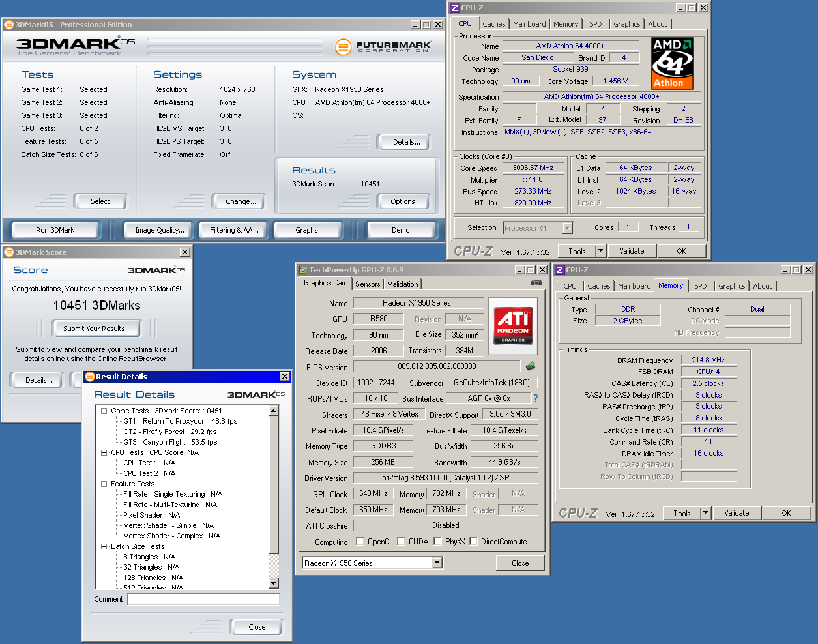Click the Filtering & AA button
This screenshot has height=644, width=818.
pos(234,230)
